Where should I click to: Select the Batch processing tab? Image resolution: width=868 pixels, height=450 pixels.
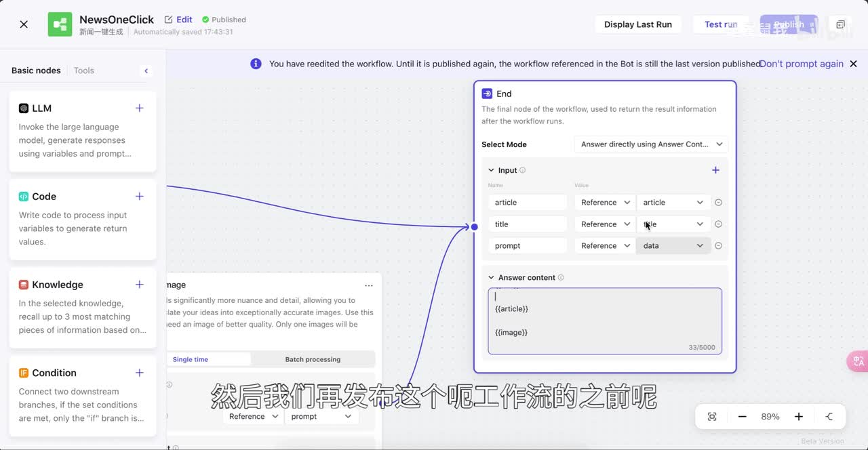click(x=313, y=359)
